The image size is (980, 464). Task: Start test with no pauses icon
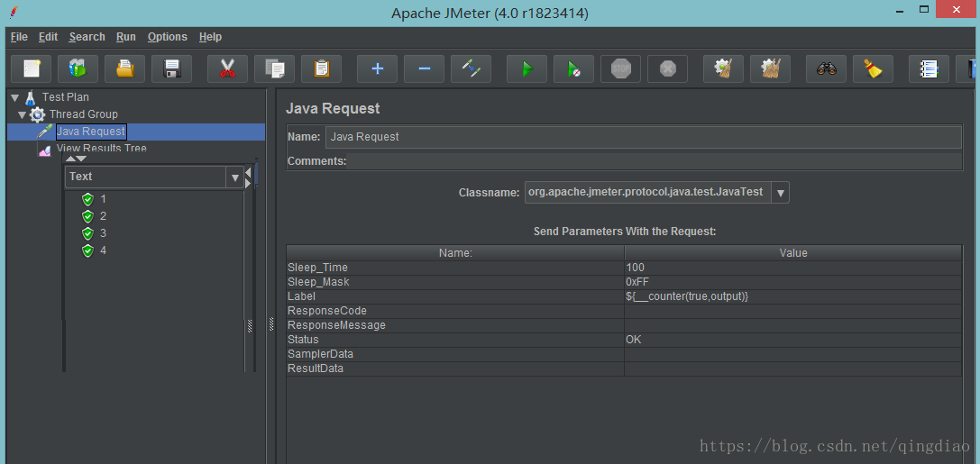[573, 68]
